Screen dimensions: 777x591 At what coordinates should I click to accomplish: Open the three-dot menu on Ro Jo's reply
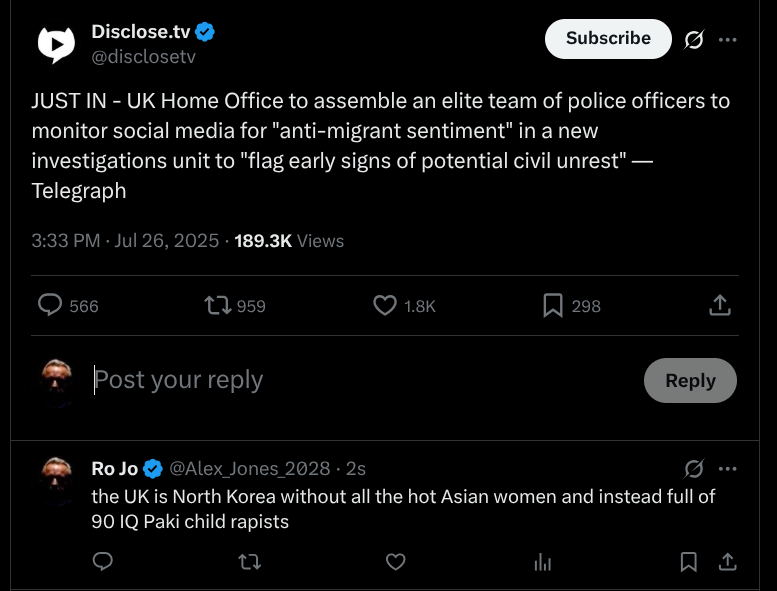coord(727,469)
